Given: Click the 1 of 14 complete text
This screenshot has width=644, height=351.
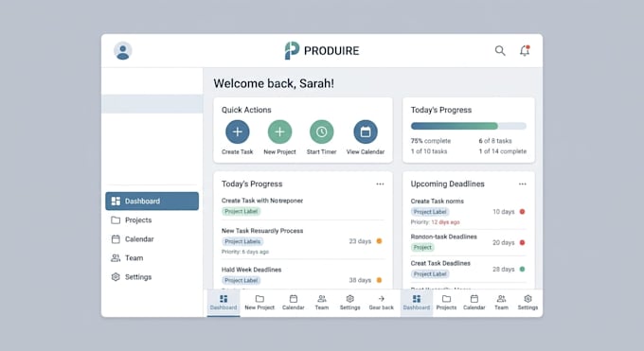Looking at the screenshot, I should [503, 151].
